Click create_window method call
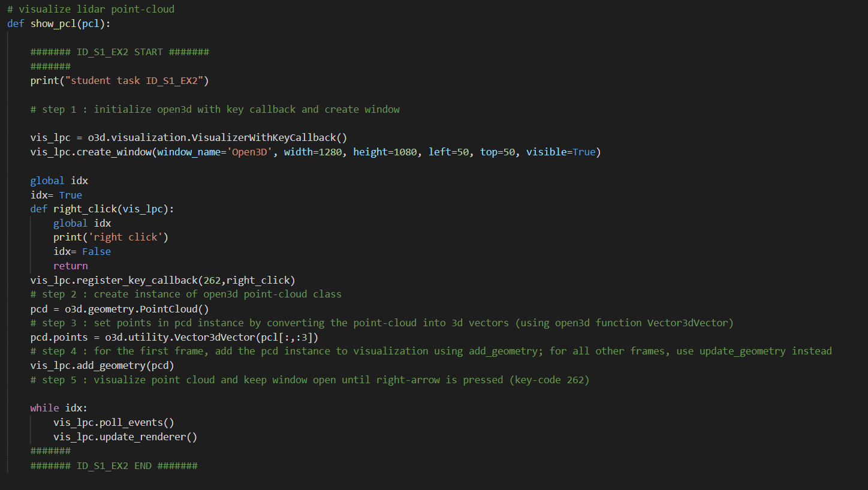 (114, 152)
